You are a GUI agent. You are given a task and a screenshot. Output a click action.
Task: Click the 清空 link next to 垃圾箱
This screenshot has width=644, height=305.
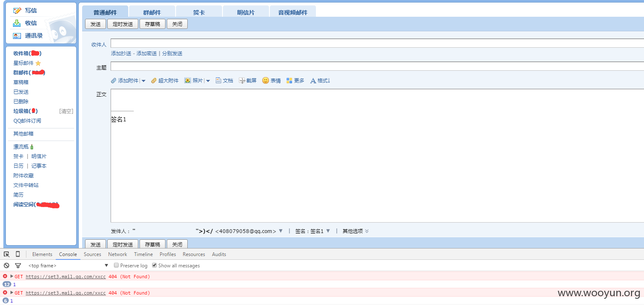pyautogui.click(x=66, y=111)
